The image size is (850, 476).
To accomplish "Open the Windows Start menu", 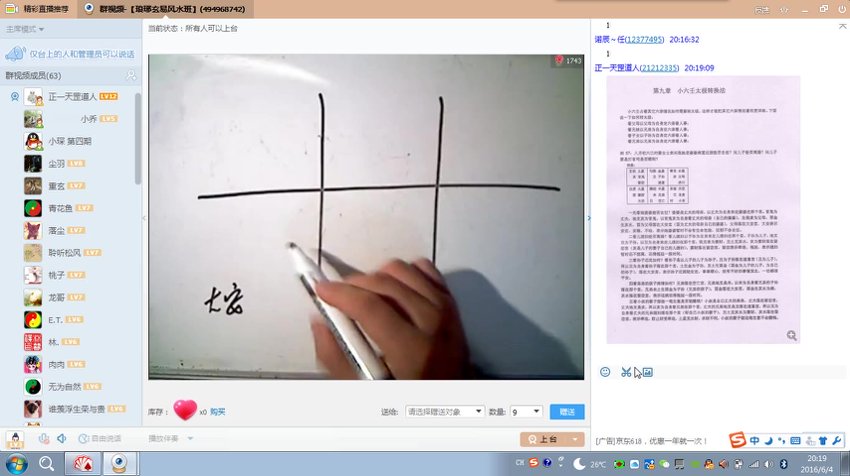I will click(16, 464).
